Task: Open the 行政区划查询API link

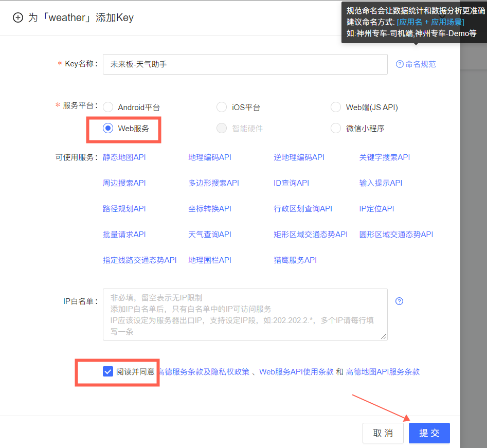Action: 303,209
